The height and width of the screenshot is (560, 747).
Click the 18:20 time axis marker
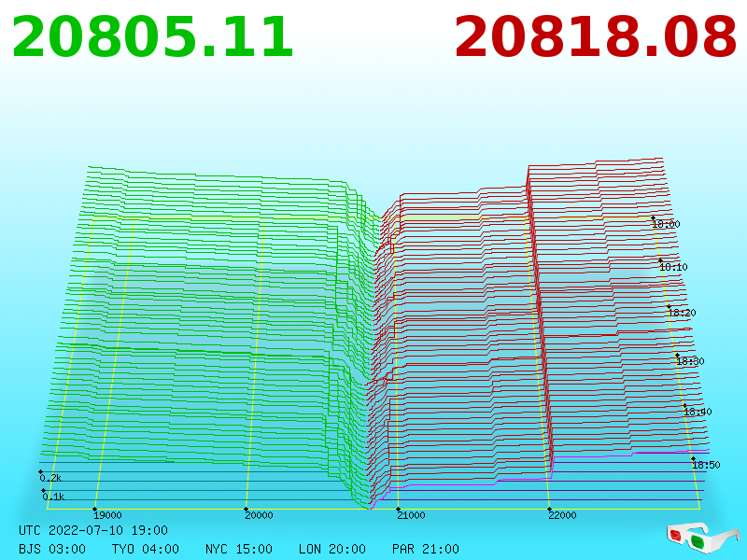pos(682,313)
